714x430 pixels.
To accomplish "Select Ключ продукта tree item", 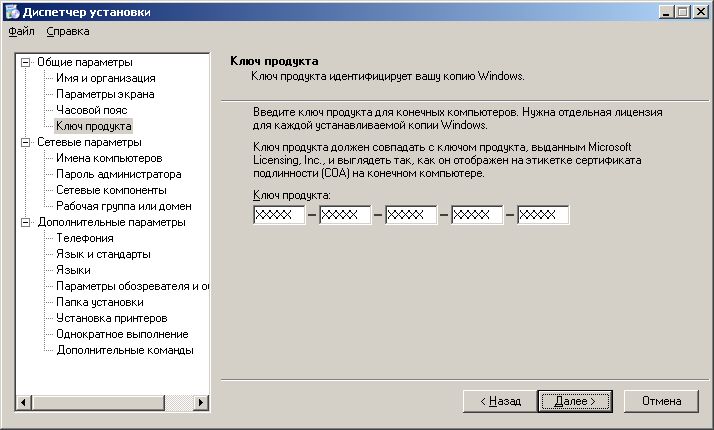I will (93, 126).
